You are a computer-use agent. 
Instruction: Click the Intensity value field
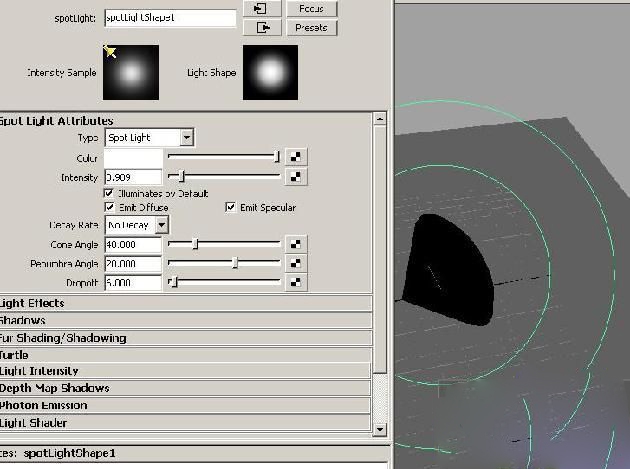coord(133,177)
